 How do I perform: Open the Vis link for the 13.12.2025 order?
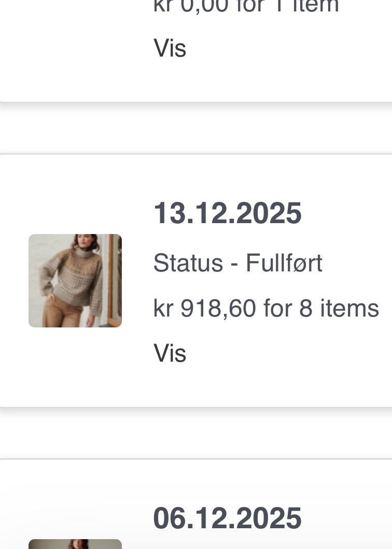(170, 353)
